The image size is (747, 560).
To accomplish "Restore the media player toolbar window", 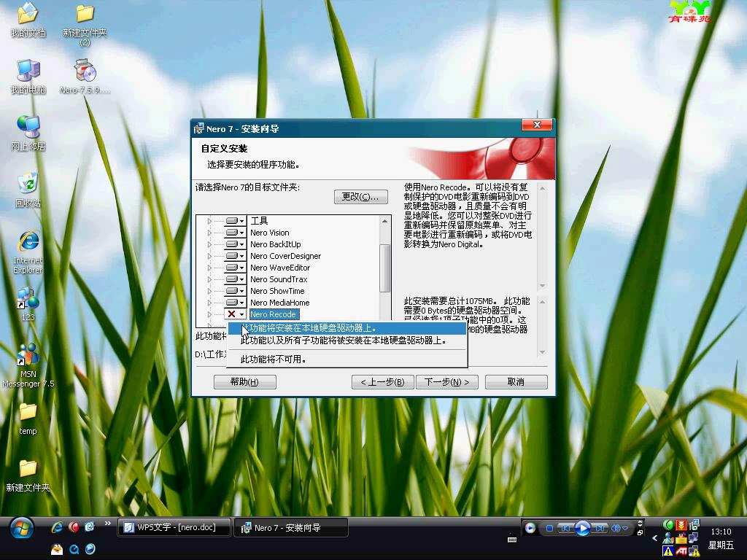I will pos(640,532).
